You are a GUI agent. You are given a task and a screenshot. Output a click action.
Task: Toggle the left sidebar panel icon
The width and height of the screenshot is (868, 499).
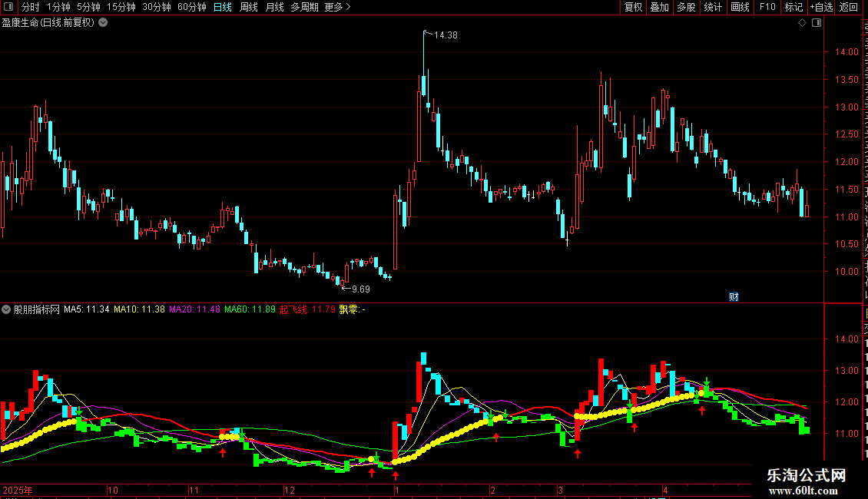[8, 7]
